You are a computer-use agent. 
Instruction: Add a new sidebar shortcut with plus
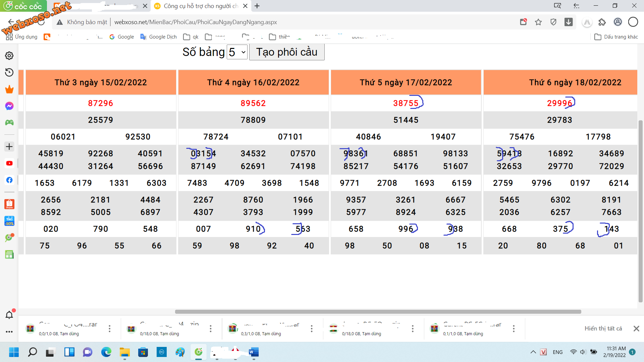point(9,146)
